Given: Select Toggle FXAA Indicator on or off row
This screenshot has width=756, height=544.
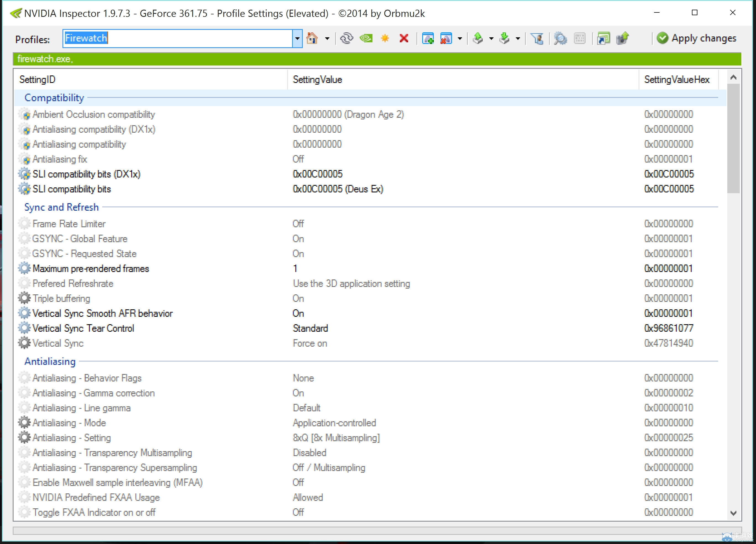Looking at the screenshot, I should pos(370,512).
